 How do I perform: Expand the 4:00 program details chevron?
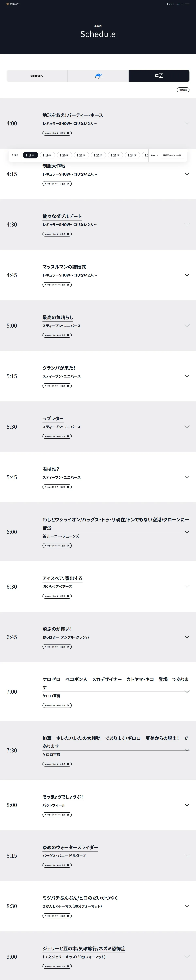187,123
